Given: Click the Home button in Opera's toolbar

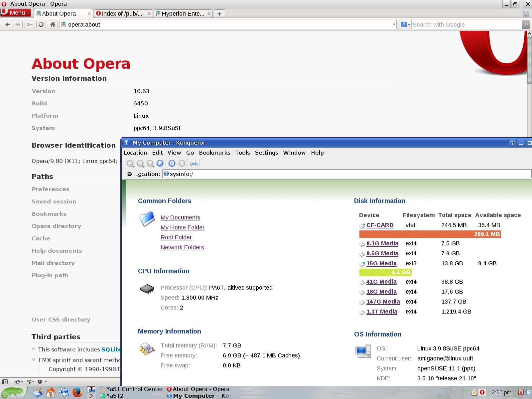Looking at the screenshot, I should tap(53, 24).
